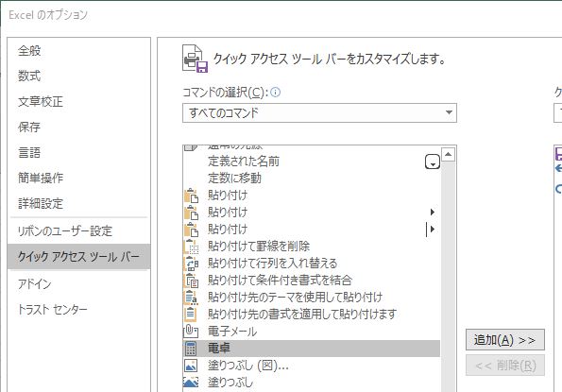This screenshot has height=392, width=562.
Task: Click the 電子メール paperclip icon
Action: [x=191, y=332]
